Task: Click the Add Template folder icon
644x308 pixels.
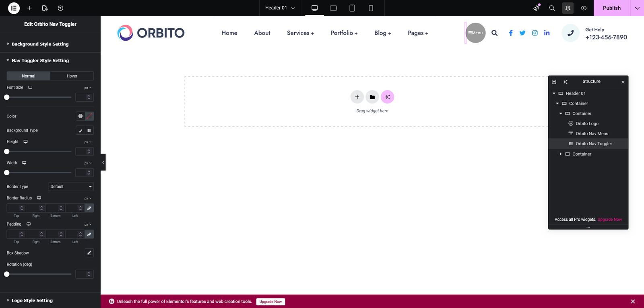Action: coord(372,97)
